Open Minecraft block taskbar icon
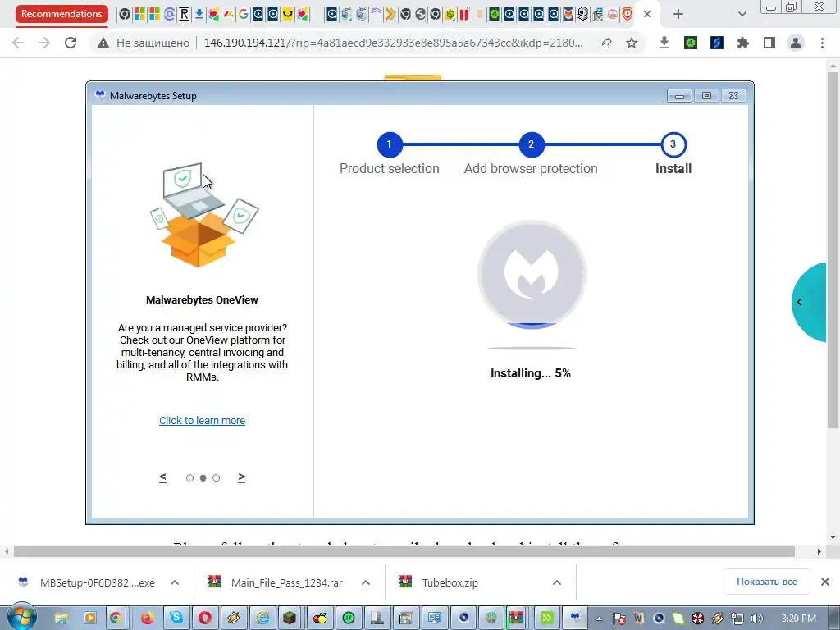 click(x=290, y=619)
